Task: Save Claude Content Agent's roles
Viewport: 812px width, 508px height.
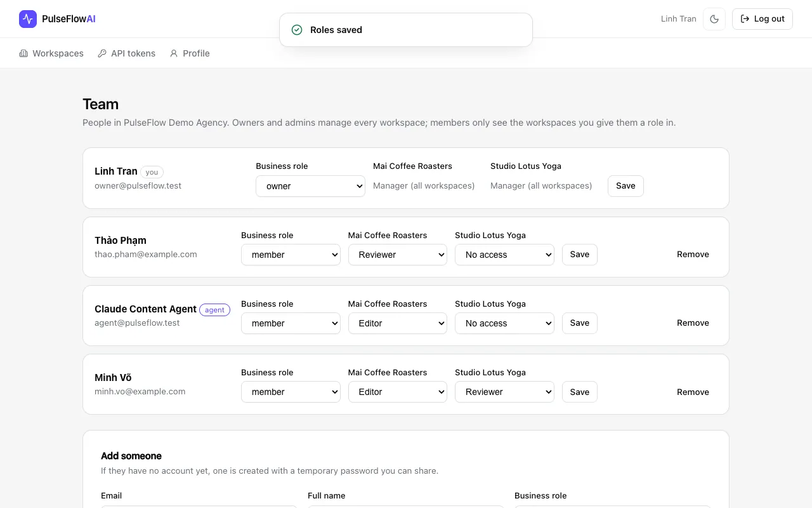Action: tap(580, 323)
